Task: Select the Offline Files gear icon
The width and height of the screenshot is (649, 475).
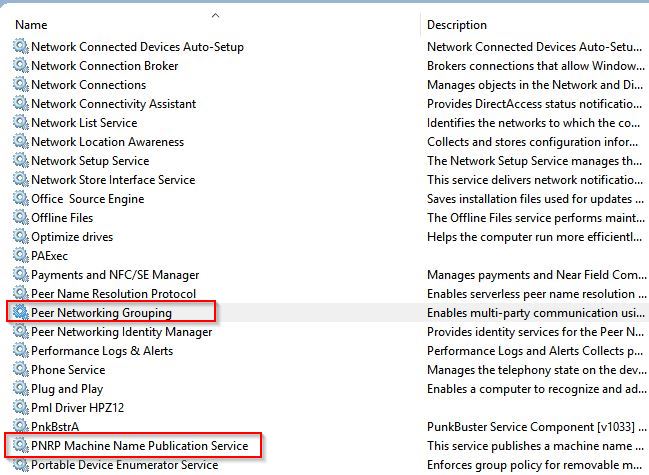Action: tap(20, 217)
